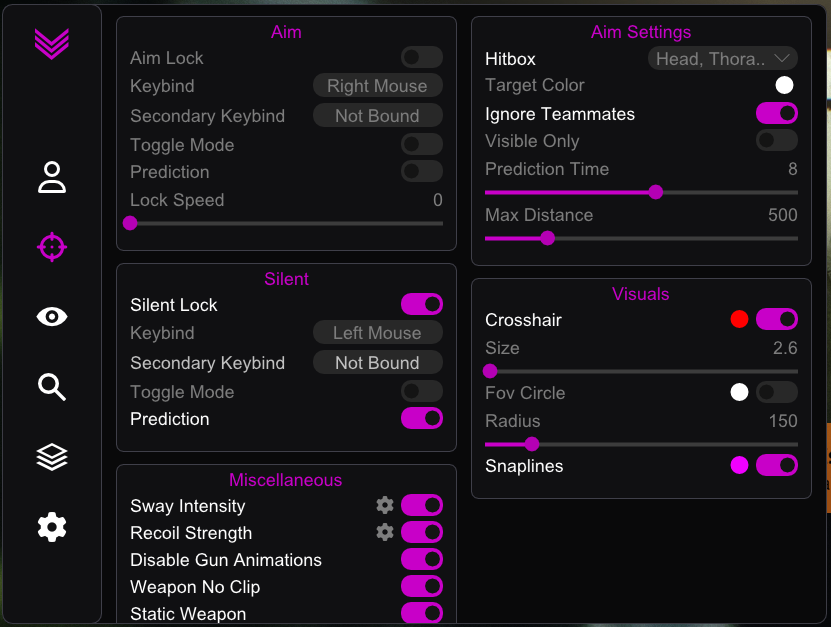Image resolution: width=831 pixels, height=627 pixels.
Task: Click the Left Mouse keybind under Silent
Action: click(378, 333)
